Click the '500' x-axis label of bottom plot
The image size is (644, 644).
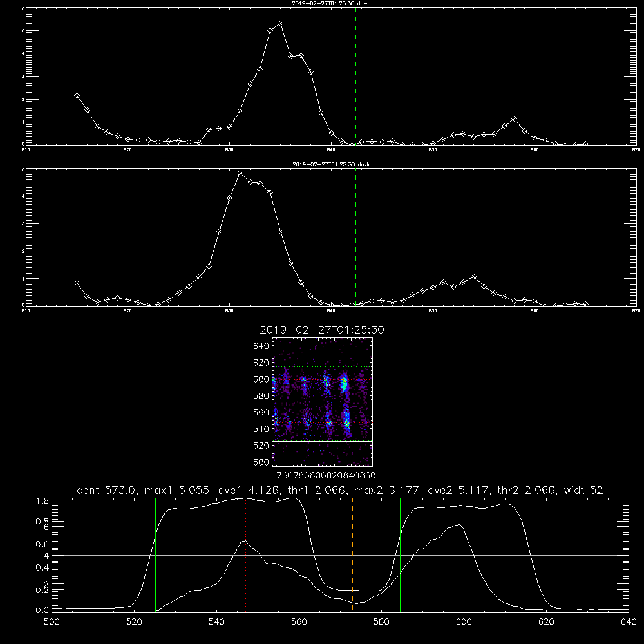[x=52, y=622]
